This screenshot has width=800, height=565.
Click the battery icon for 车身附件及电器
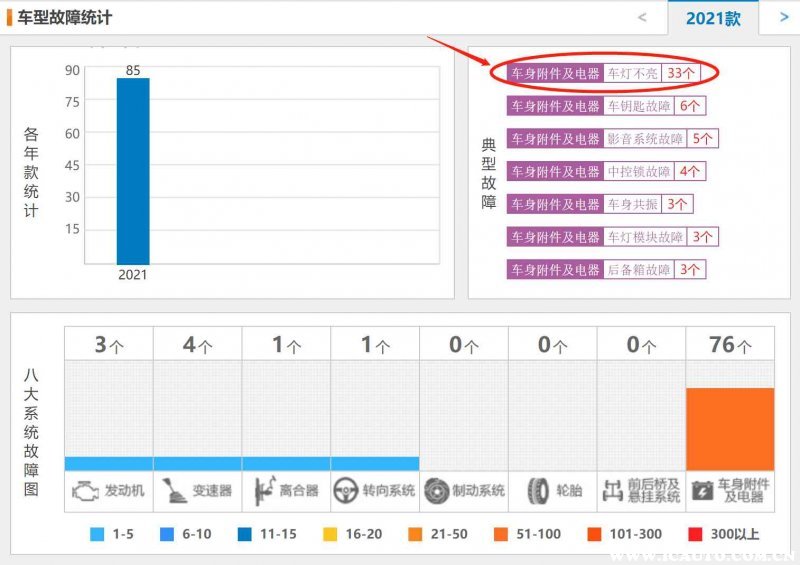(703, 491)
